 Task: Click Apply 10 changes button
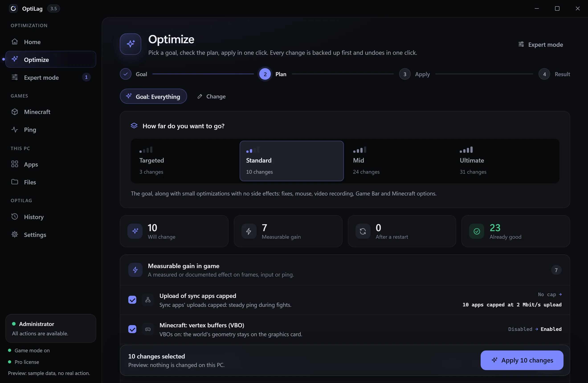click(522, 360)
